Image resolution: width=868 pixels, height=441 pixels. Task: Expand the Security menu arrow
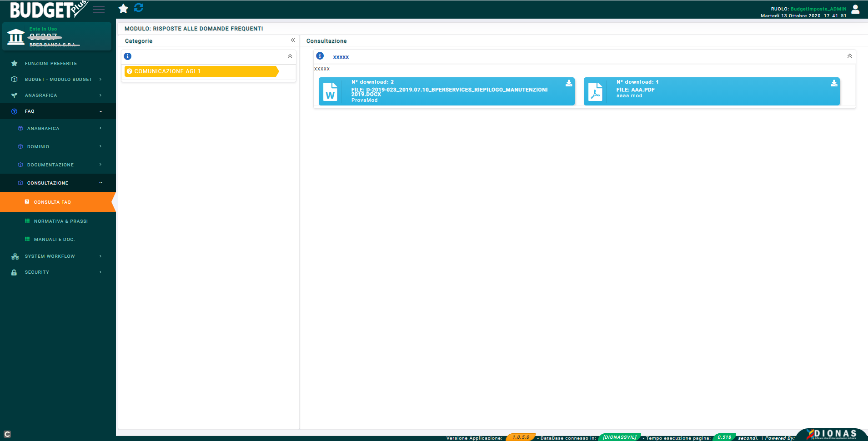[x=100, y=272]
